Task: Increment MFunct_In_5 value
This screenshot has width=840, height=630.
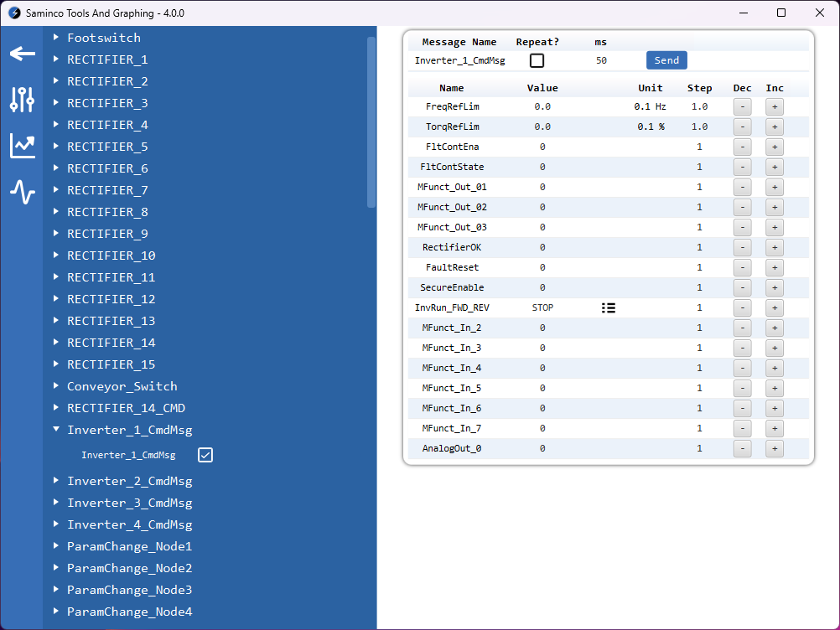Action: 775,388
